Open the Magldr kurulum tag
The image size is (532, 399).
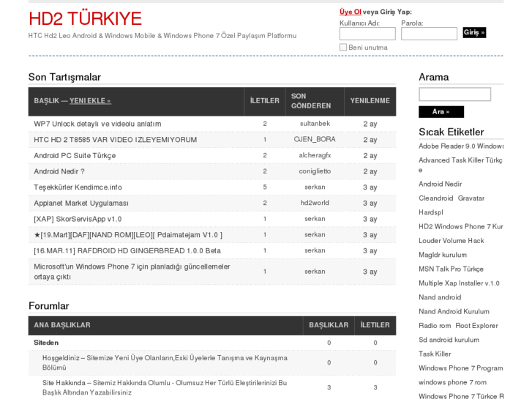[x=443, y=255]
